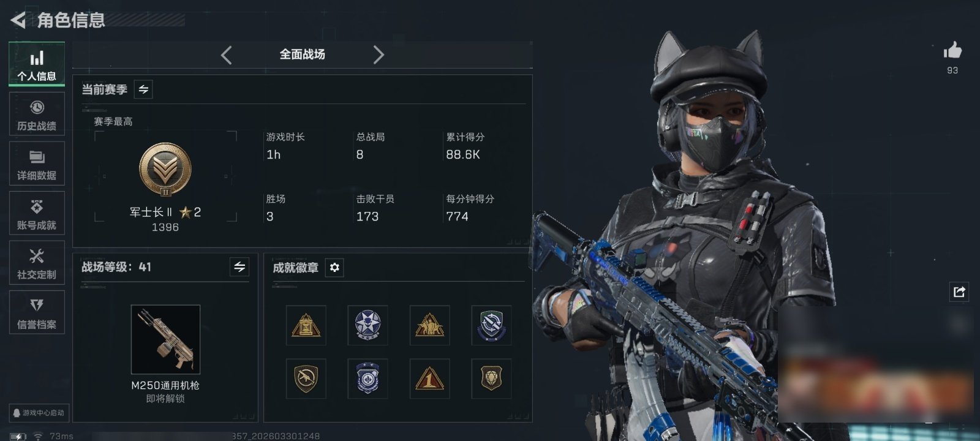Switch to the 详细数据 tab
The width and height of the screenshot is (980, 441).
point(37,164)
